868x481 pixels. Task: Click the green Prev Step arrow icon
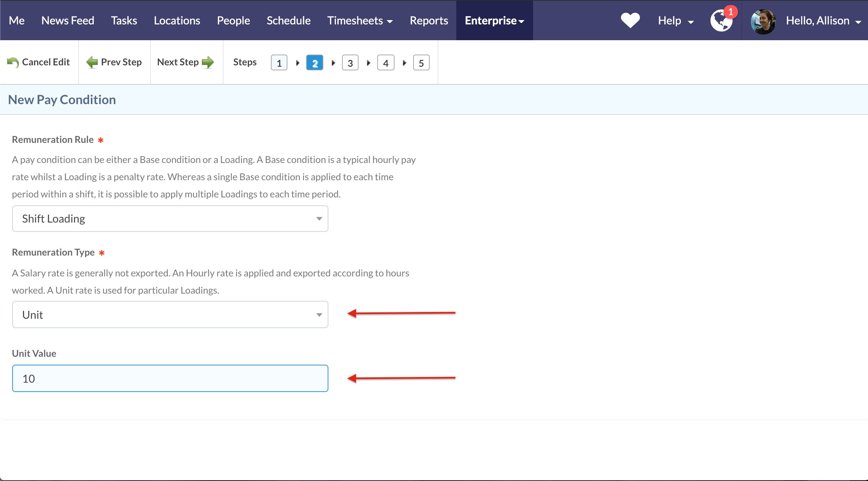[x=92, y=62]
